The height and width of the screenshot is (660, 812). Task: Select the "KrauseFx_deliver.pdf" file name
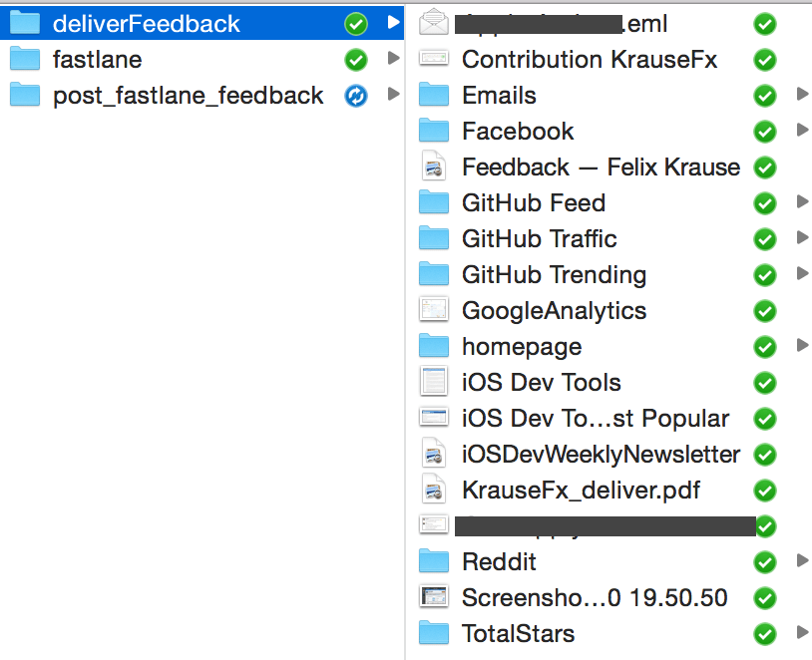point(581,491)
